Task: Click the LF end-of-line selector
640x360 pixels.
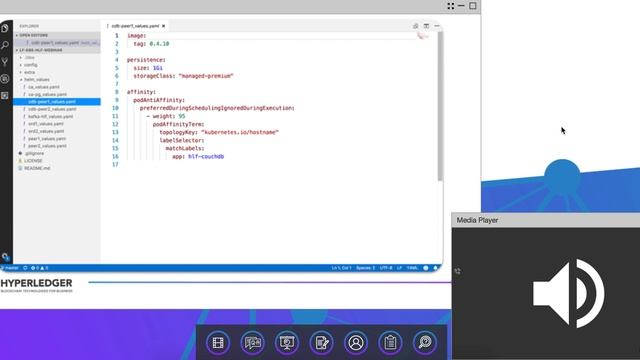Action: click(399, 268)
